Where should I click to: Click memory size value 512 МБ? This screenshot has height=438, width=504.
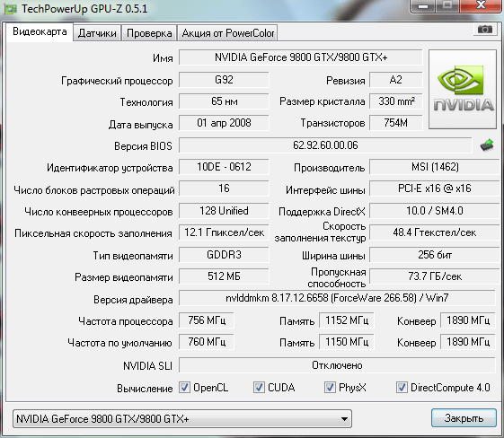pyautogui.click(x=224, y=276)
